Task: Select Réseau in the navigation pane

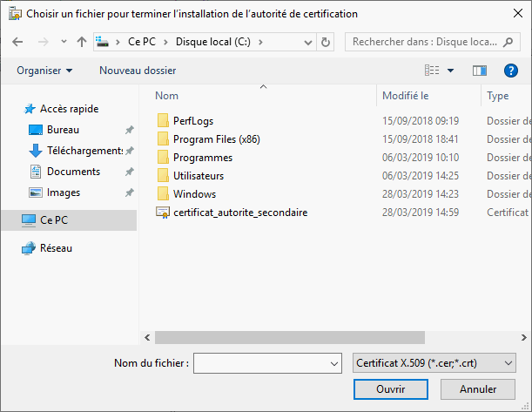Action: [56, 248]
